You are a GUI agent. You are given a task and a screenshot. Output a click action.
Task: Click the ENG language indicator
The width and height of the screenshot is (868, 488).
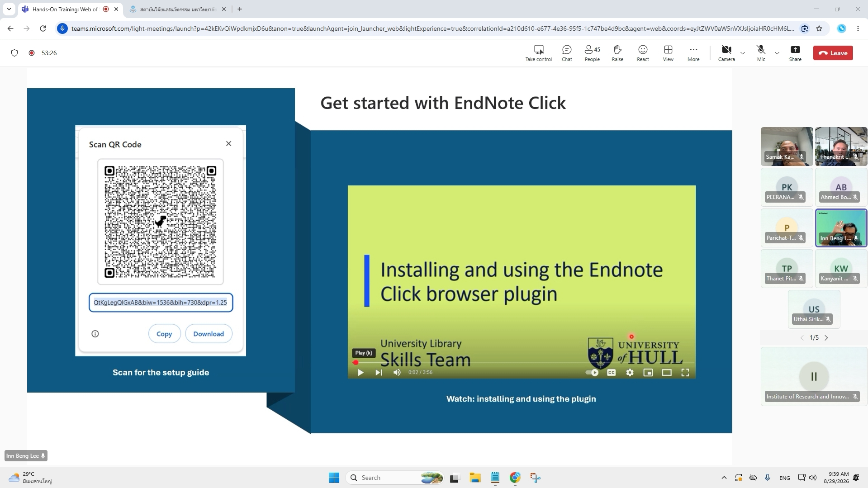tap(785, 478)
